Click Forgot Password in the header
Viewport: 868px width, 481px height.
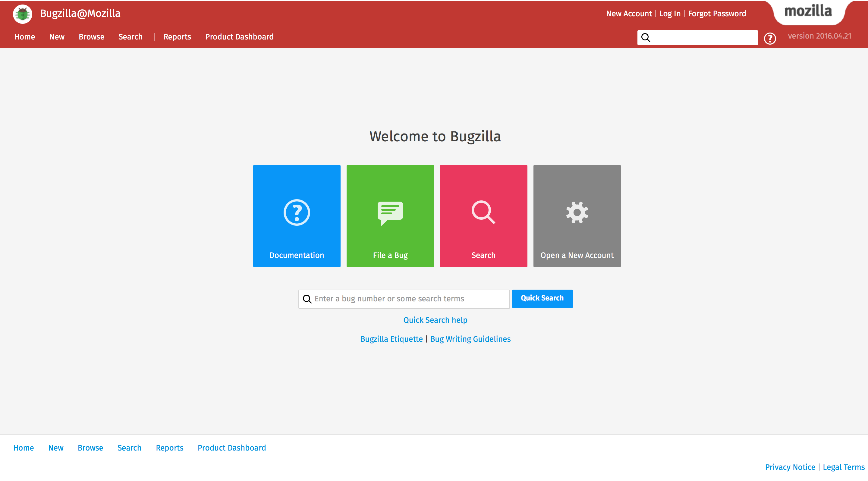click(x=717, y=14)
